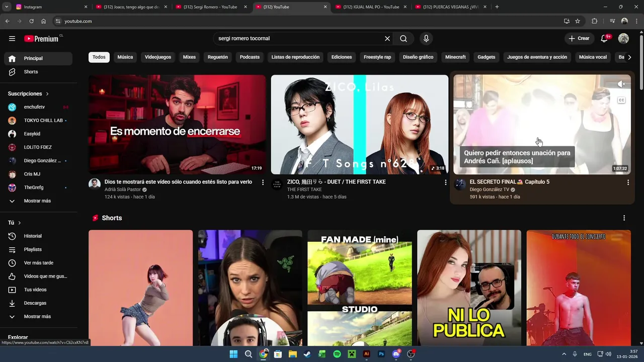Select the Minecraft filter chip
The image size is (644, 362).
click(x=455, y=57)
